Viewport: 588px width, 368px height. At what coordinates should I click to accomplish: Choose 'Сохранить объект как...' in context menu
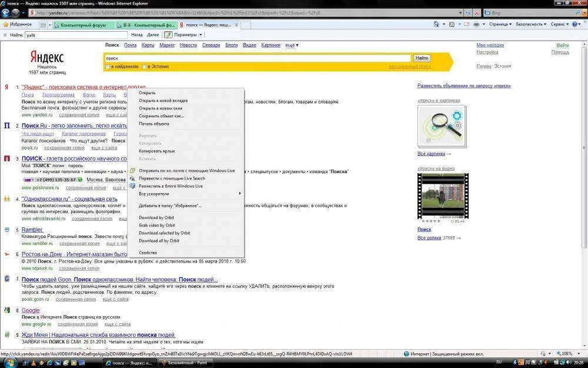161,116
